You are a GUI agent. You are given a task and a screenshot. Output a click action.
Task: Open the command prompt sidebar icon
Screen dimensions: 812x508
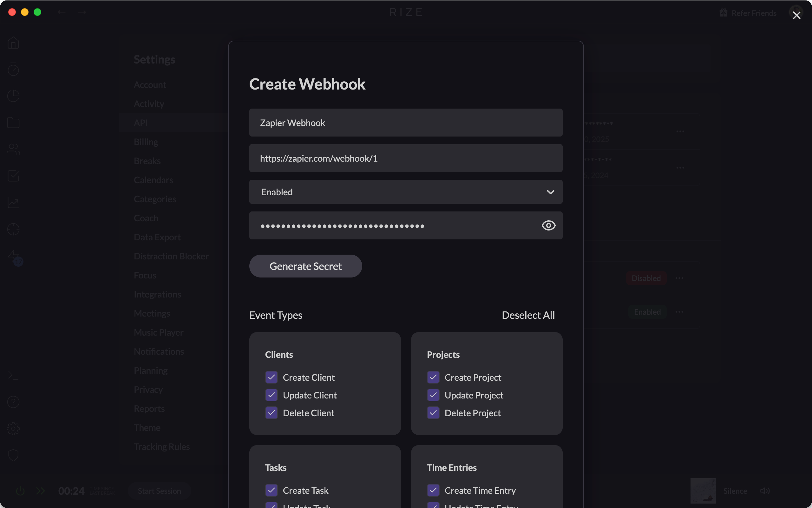(x=13, y=375)
